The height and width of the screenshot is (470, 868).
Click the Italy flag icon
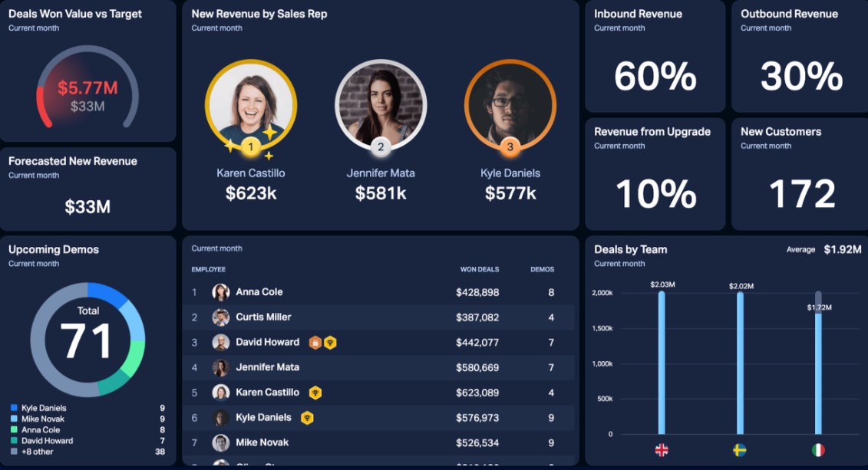[818, 450]
